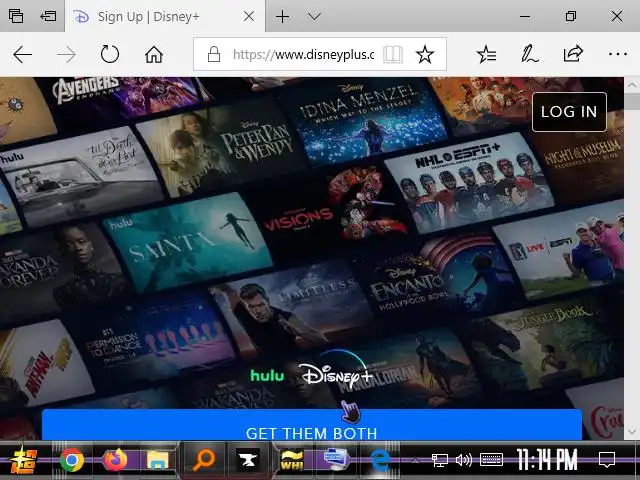Click the LOG IN button
Viewport: 640px width, 480px height.
tap(569, 112)
